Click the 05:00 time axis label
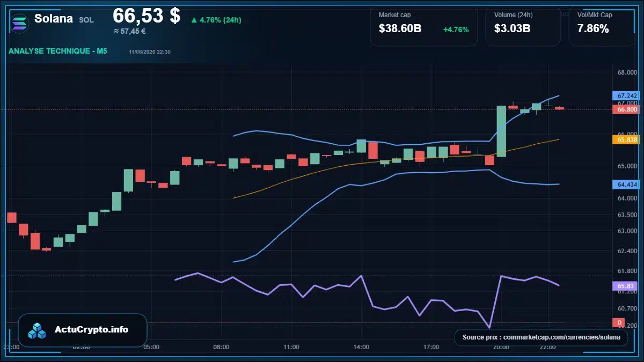The width and height of the screenshot is (644, 362). tap(151, 347)
